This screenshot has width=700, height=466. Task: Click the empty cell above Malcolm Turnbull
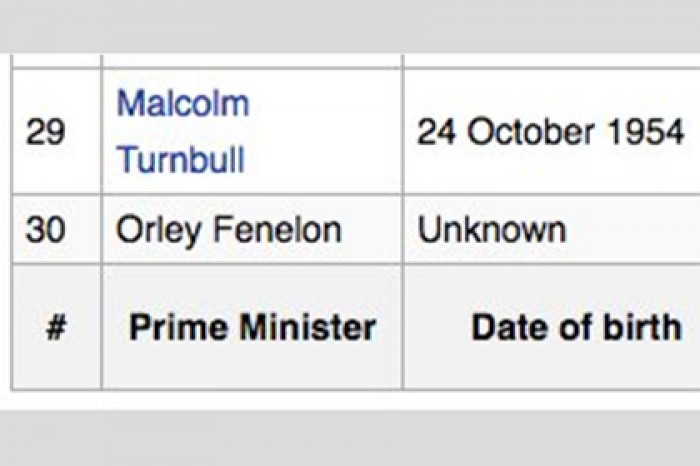coord(253,61)
